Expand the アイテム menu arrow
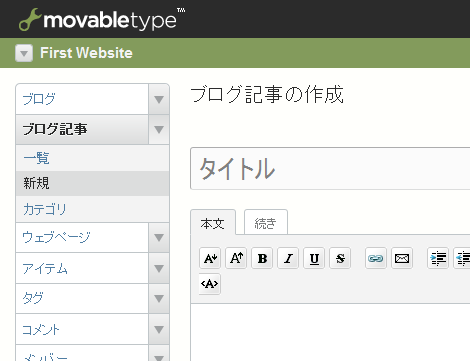Viewport: 470px width, 361px height. tap(159, 268)
